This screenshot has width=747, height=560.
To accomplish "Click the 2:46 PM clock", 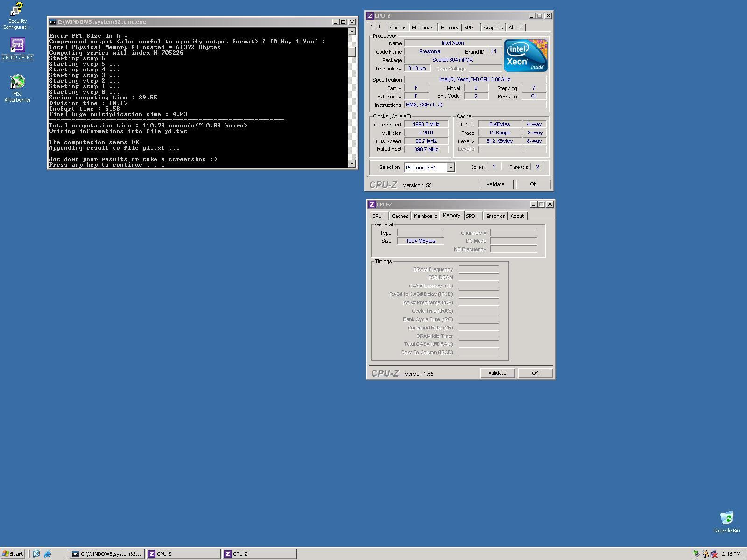I will 731,554.
